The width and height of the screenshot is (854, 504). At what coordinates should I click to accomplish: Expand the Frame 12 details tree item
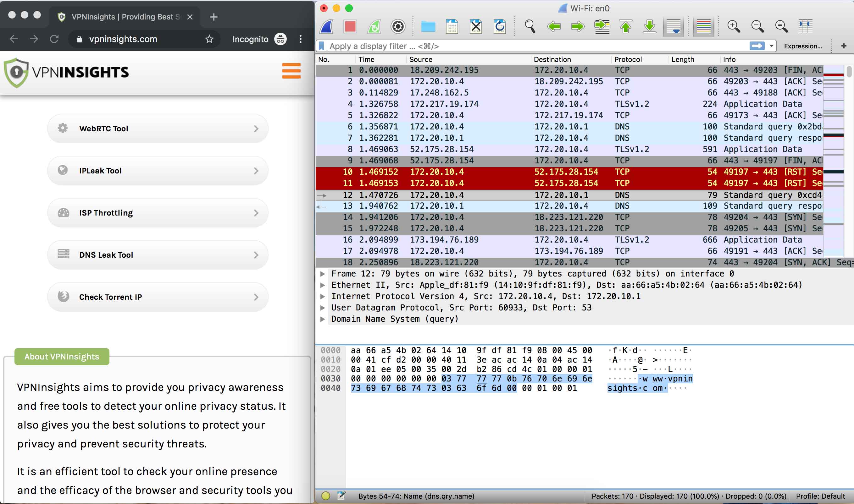click(x=322, y=274)
